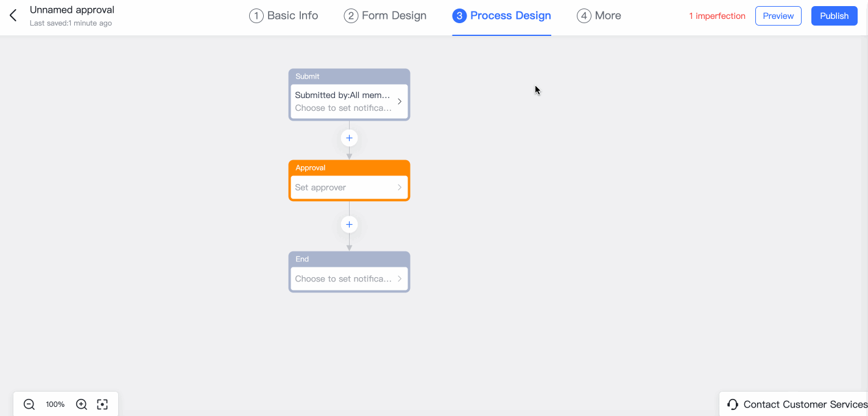868x416 pixels.
Task: Open the More step tab
Action: 599,15
